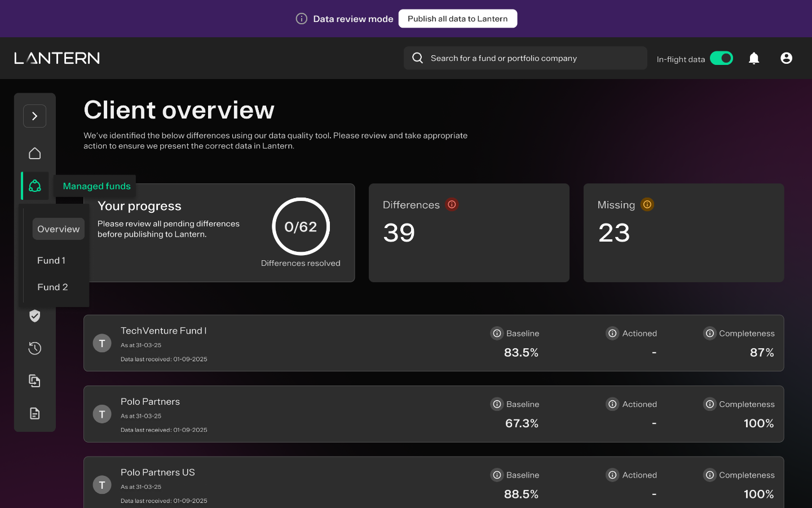The width and height of the screenshot is (812, 508).
Task: Click Polo Partners US Actioned info icon
Action: tap(612, 475)
